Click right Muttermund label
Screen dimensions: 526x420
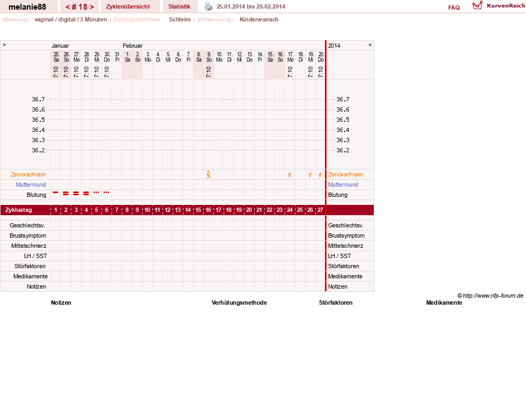[x=343, y=185]
